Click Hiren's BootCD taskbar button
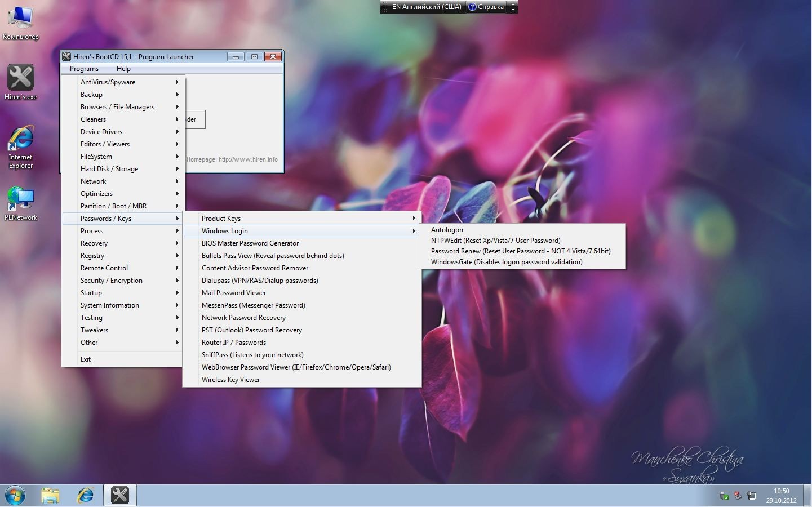Image resolution: width=812 pixels, height=507 pixels. (x=120, y=496)
